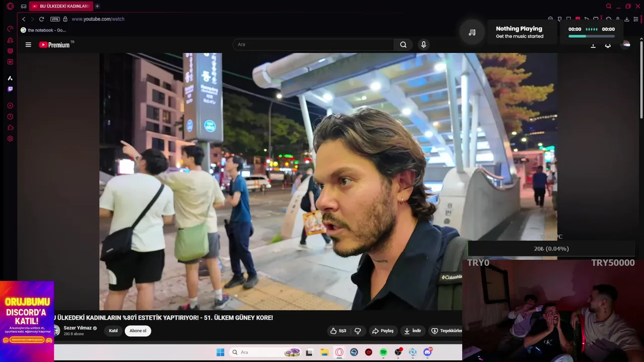
Task: Click the Windows taskbar search box
Action: pyautogui.click(x=265, y=352)
